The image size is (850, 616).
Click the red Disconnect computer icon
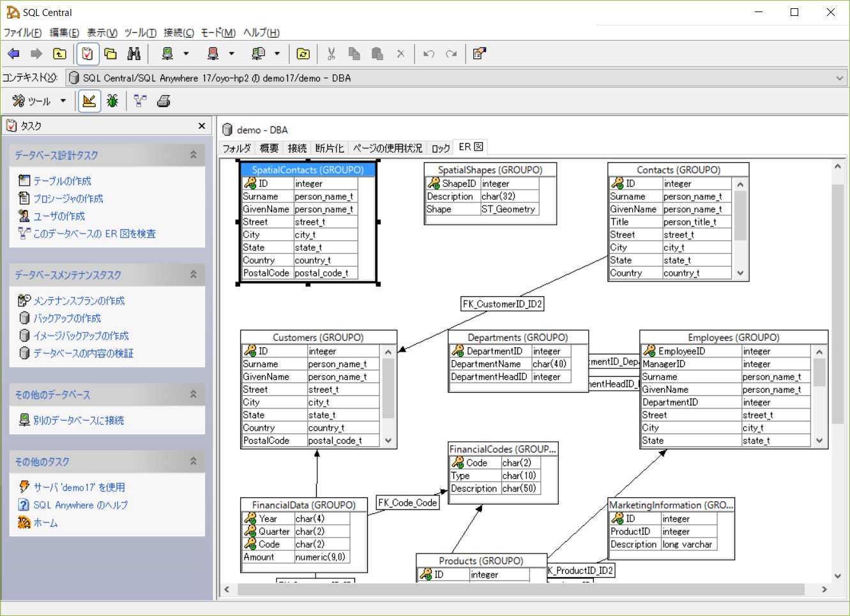coord(213,54)
